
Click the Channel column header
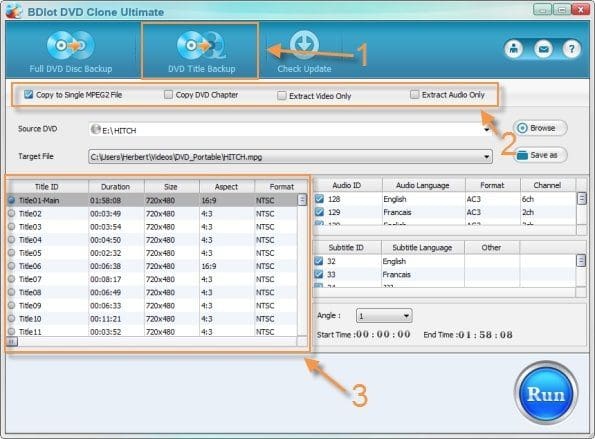pyautogui.click(x=547, y=185)
